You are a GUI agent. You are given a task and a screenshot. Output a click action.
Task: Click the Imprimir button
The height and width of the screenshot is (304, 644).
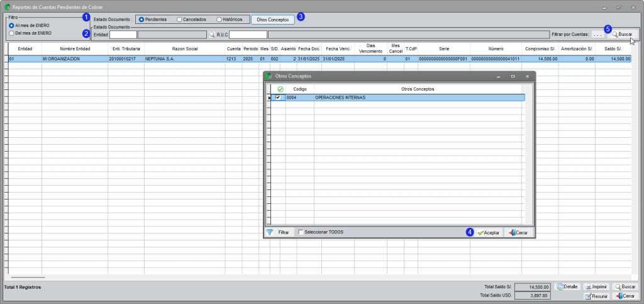tap(596, 287)
